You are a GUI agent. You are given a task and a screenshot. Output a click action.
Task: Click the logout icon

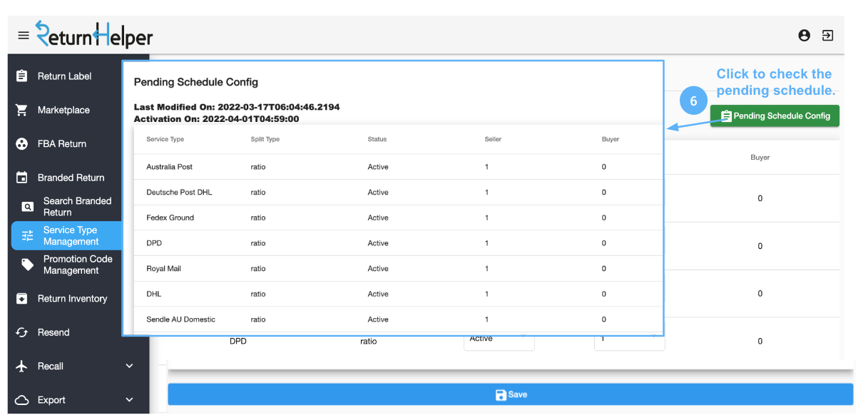click(827, 35)
